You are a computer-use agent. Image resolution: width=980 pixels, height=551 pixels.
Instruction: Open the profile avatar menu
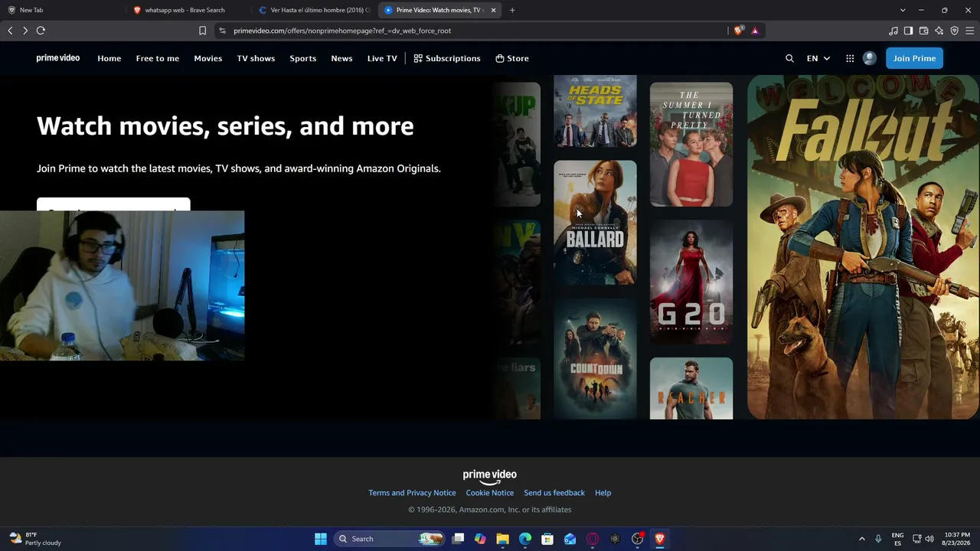pos(870,58)
